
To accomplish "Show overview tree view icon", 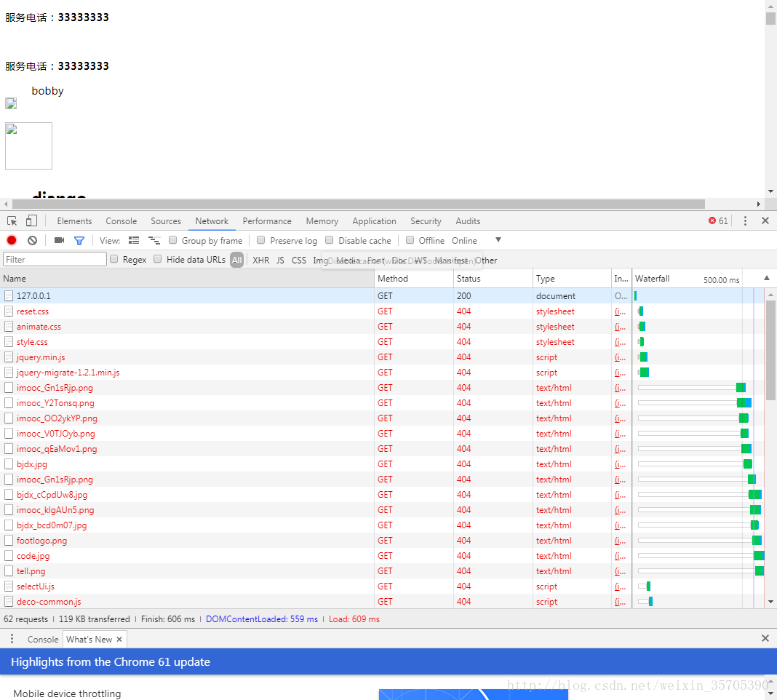I will (x=154, y=240).
